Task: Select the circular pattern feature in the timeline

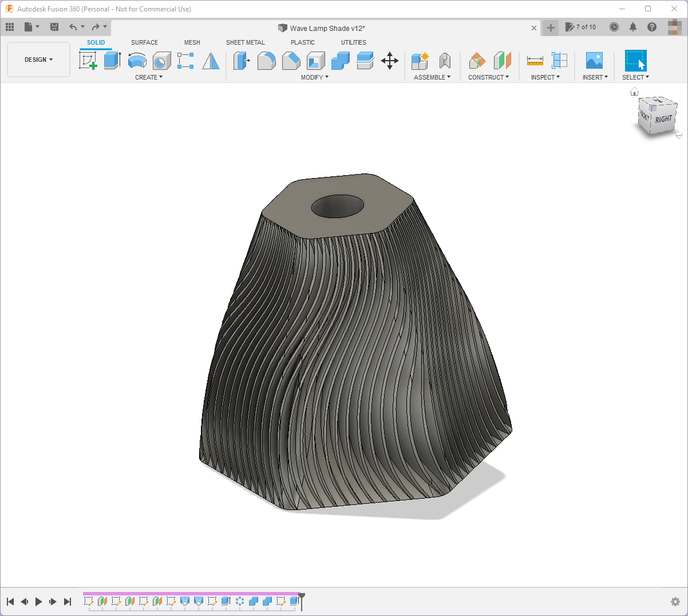Action: point(240,601)
